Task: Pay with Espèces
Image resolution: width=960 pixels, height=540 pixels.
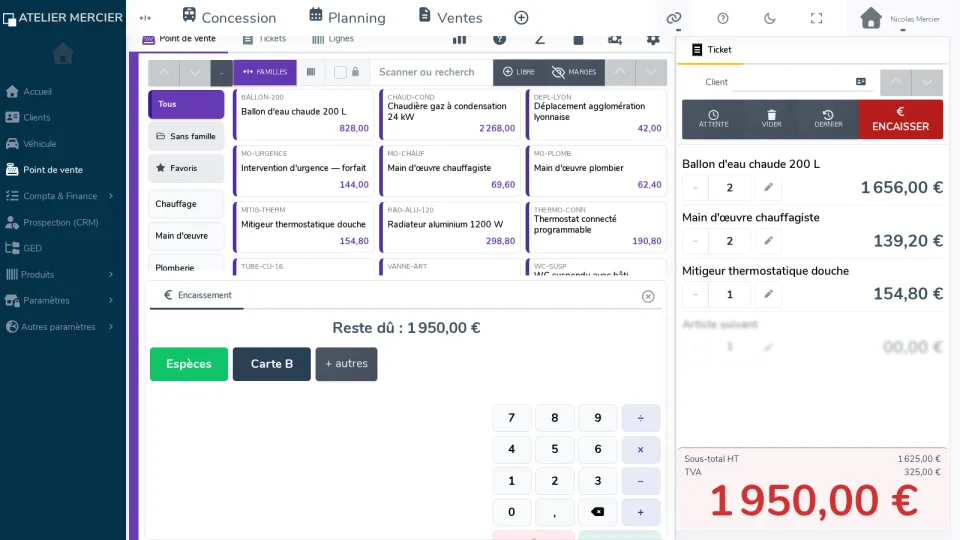Action: coord(189,364)
